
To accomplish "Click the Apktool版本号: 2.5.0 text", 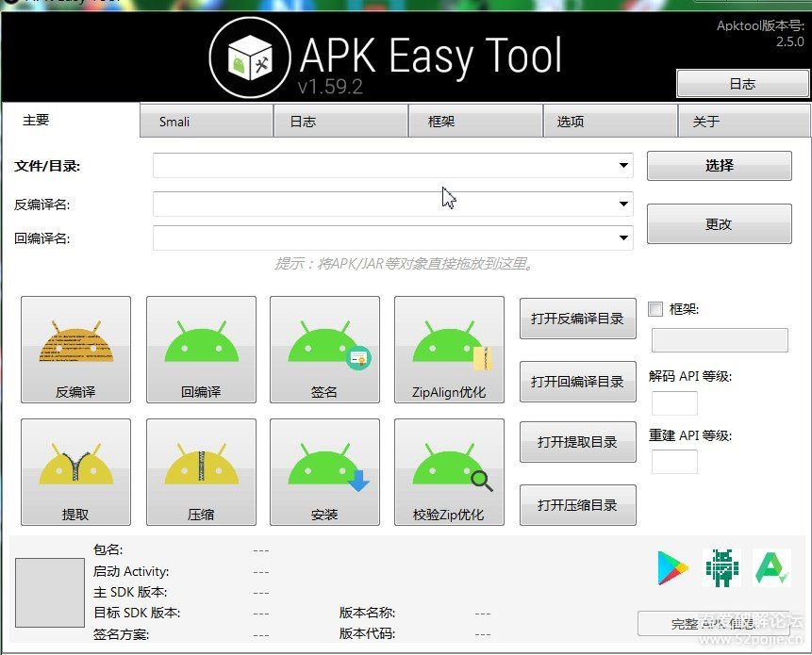I will [x=760, y=33].
